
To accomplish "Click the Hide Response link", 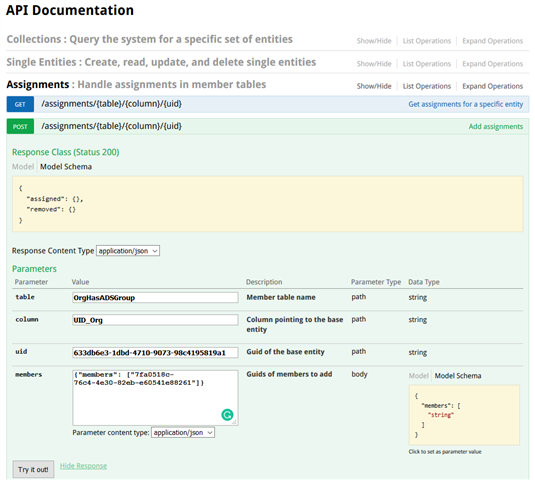I will click(x=83, y=466).
